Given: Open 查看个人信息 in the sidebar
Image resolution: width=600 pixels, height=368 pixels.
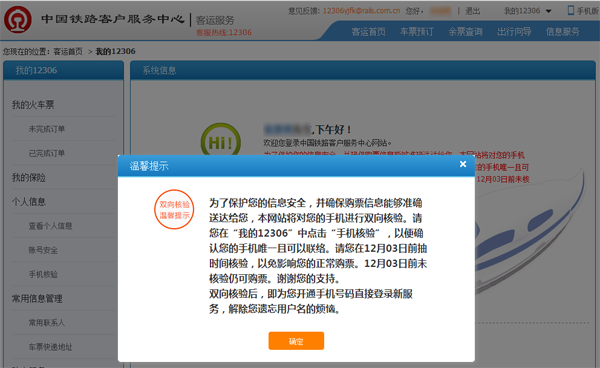Looking at the screenshot, I should (x=51, y=226).
